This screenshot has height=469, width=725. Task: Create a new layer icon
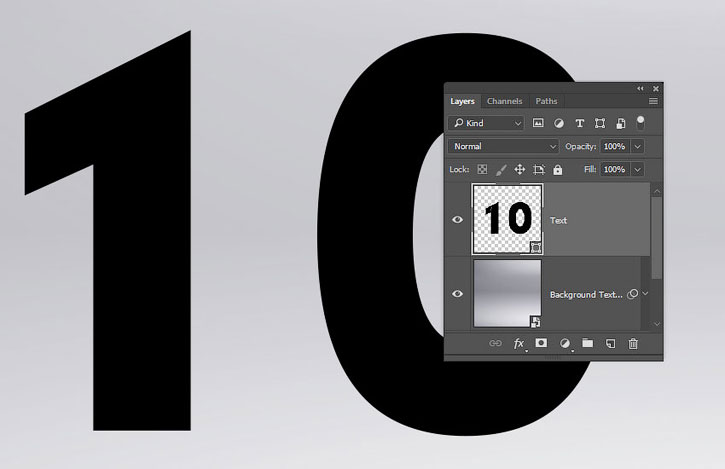click(x=610, y=344)
